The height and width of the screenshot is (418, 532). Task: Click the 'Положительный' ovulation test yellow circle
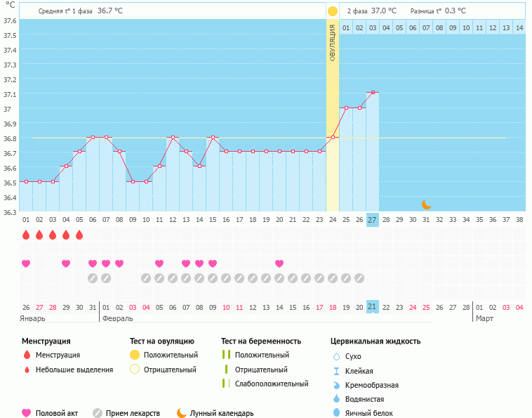tap(135, 355)
